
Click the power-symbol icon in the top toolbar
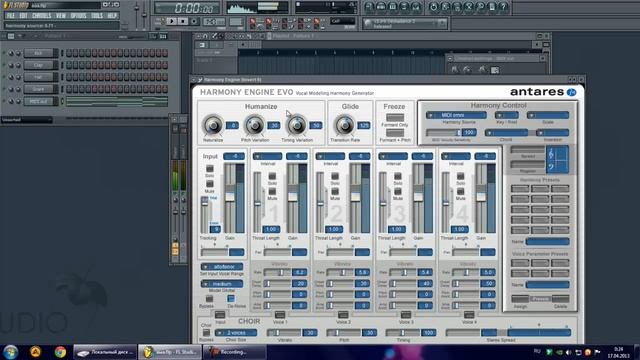click(433, 7)
